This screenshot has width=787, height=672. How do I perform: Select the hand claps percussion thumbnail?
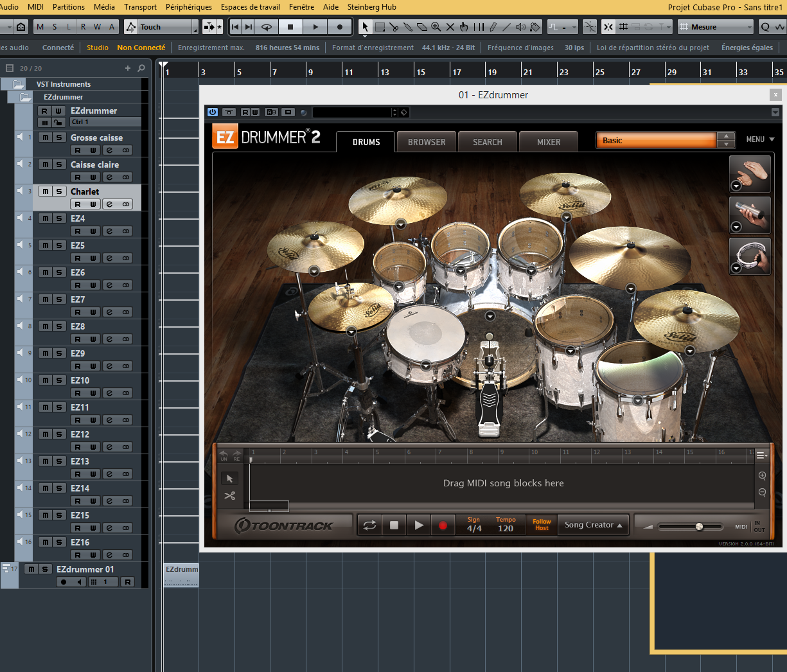click(x=750, y=173)
